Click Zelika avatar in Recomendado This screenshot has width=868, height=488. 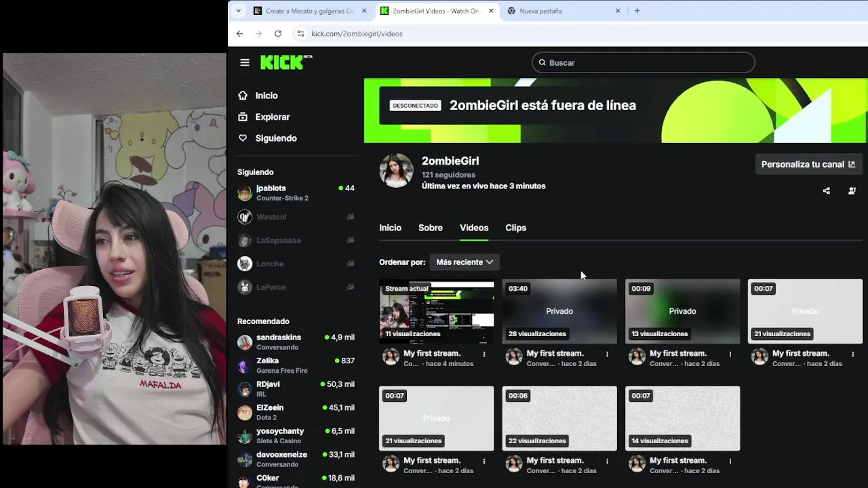pyautogui.click(x=245, y=366)
